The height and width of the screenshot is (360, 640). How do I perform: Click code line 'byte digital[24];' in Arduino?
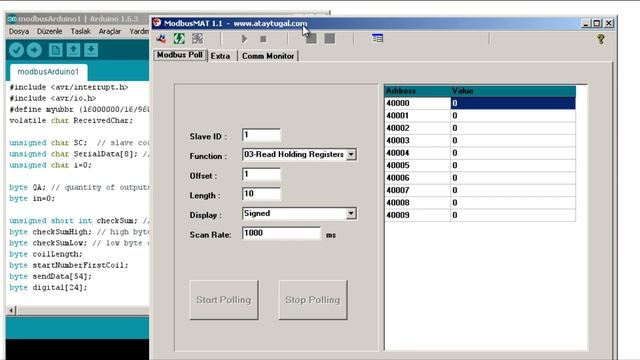[48, 287]
